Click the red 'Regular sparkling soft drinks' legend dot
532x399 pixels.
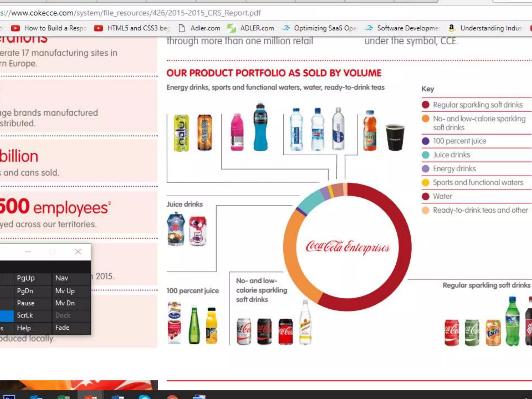click(x=425, y=105)
